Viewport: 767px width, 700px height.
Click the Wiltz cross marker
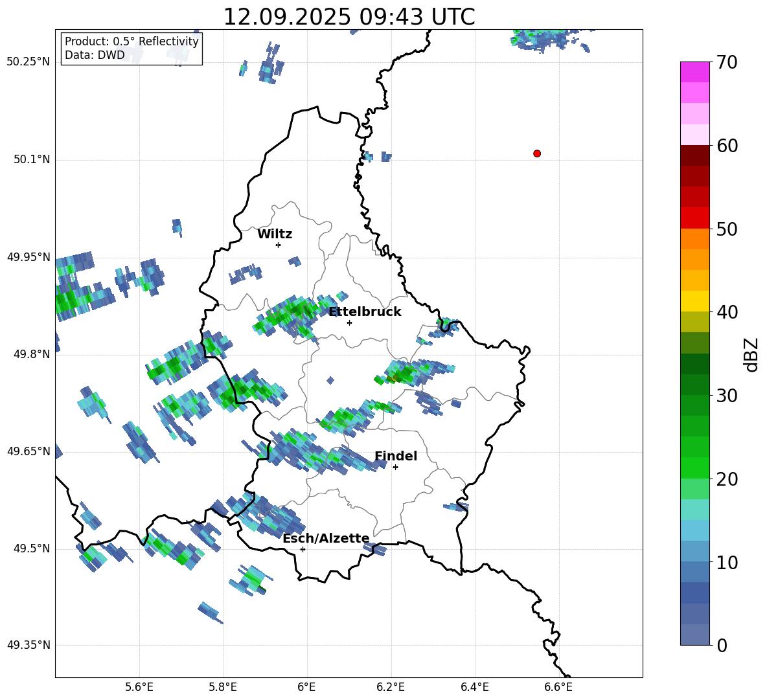pos(278,245)
